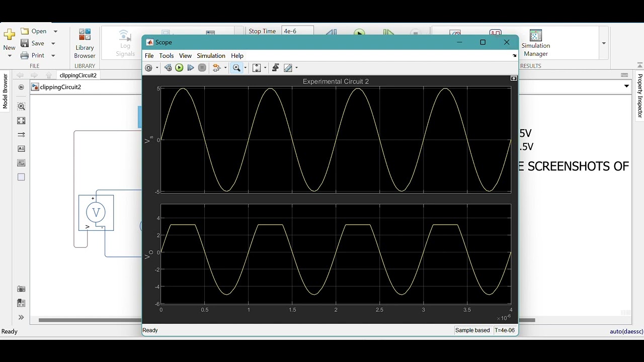This screenshot has height=362, width=644.
Task: Click Save in the FILE section
Action: (32, 43)
